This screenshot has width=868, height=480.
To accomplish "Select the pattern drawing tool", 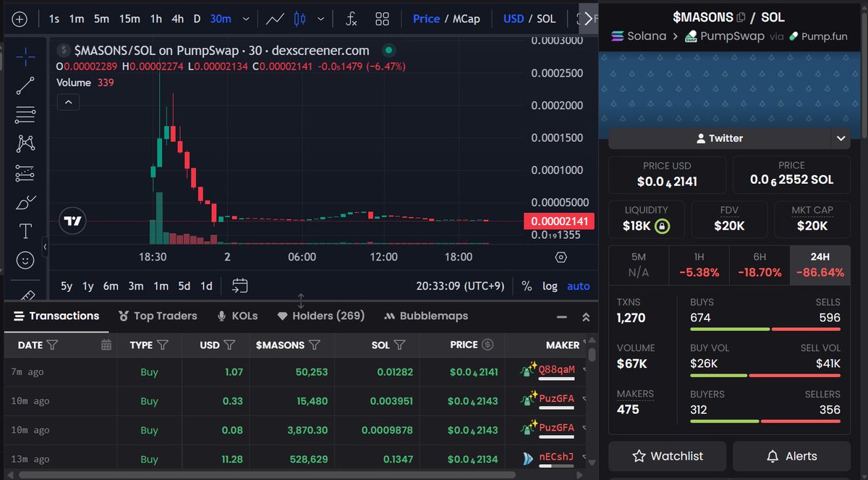I will click(25, 143).
